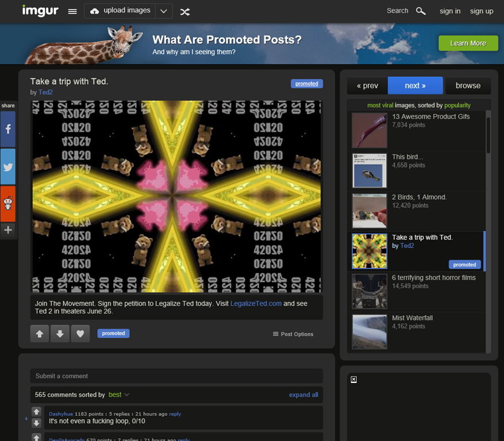Image resolution: width=504 pixels, height=441 pixels.
Task: Downvote the post
Action: pos(60,334)
